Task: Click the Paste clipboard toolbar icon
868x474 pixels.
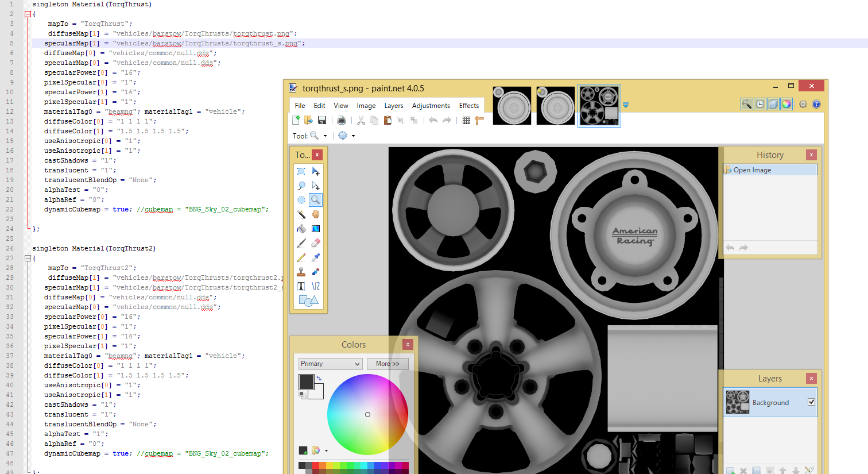Action: point(387,120)
